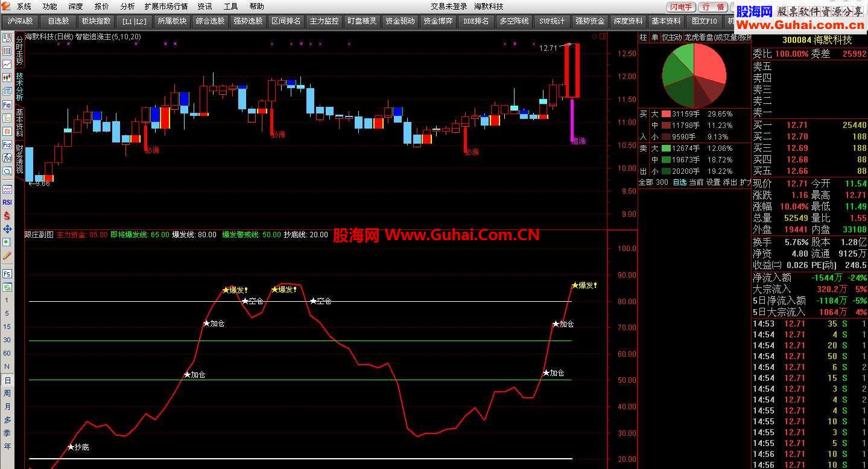The image size is (868, 469).
Task: Click the DDE排名 toolbar button
Action: [476, 21]
